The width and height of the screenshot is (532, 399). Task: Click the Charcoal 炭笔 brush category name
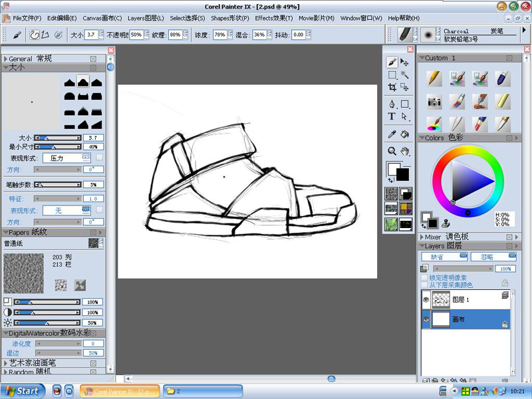[473, 31]
